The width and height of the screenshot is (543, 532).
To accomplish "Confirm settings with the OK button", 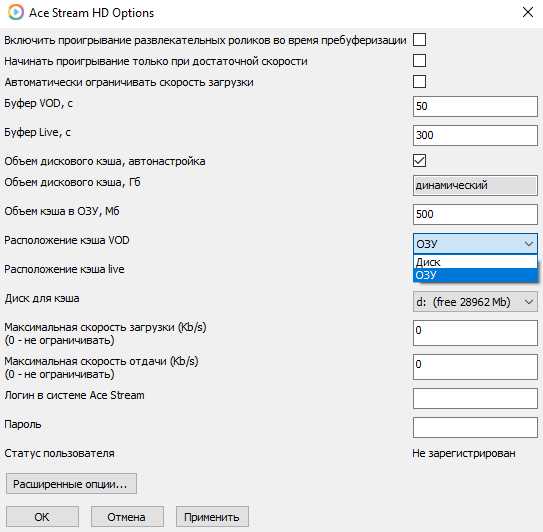I will point(42,517).
